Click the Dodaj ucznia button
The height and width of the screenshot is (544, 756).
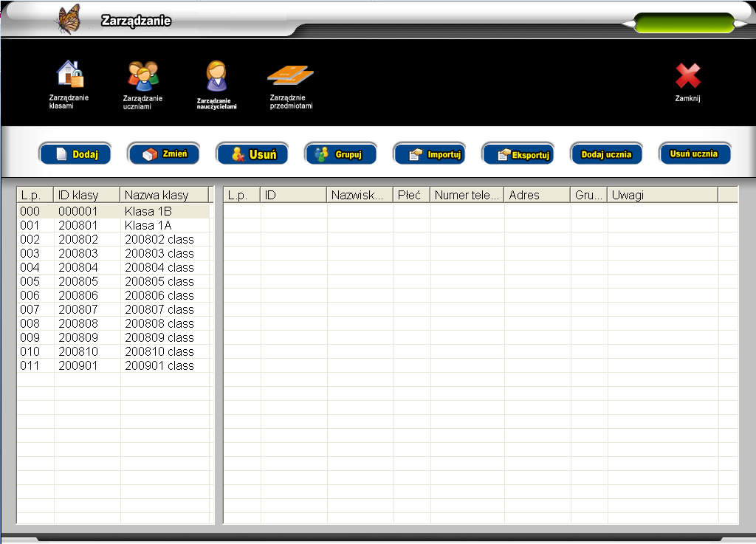point(607,154)
